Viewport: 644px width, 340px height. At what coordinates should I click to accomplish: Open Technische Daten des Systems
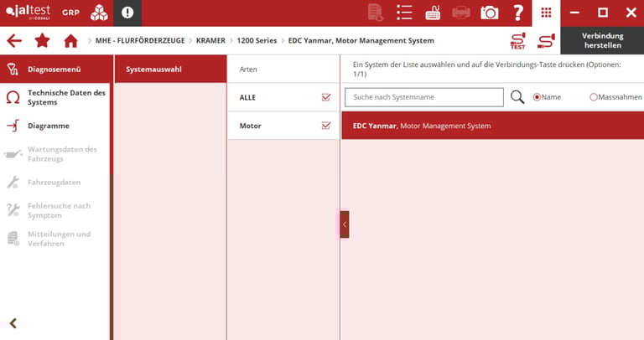click(55, 98)
